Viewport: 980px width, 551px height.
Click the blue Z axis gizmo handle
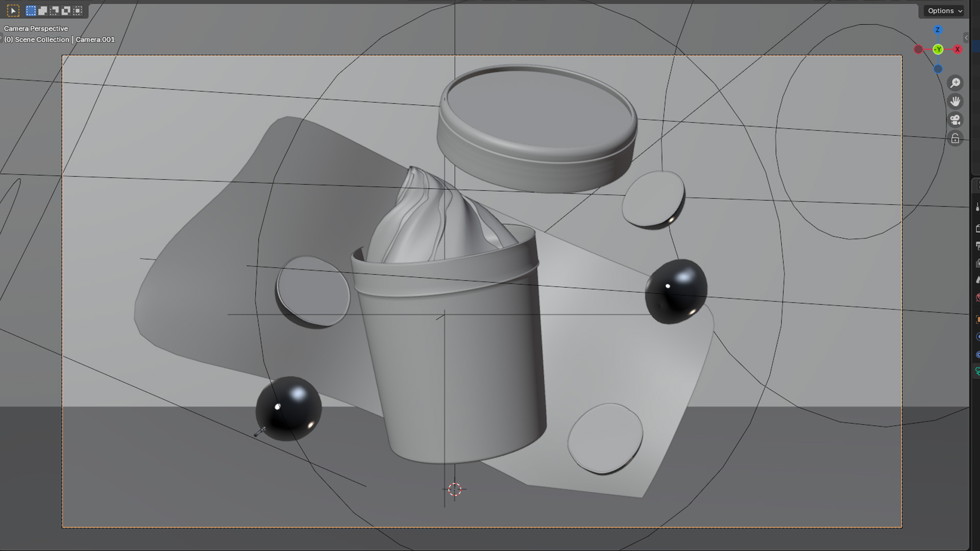(938, 30)
